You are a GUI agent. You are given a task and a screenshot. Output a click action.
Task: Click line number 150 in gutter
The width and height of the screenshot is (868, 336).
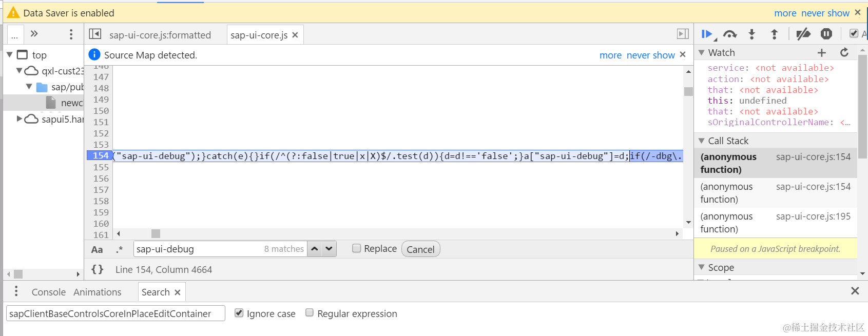click(x=101, y=111)
